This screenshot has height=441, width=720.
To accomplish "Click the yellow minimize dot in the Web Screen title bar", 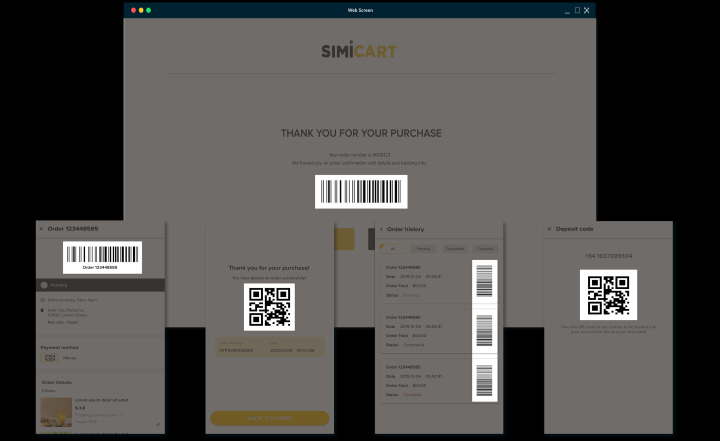I will (x=141, y=10).
